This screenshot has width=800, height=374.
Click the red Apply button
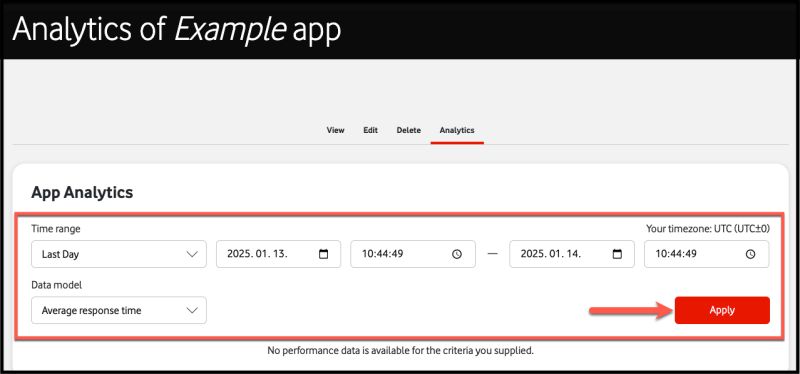point(722,310)
